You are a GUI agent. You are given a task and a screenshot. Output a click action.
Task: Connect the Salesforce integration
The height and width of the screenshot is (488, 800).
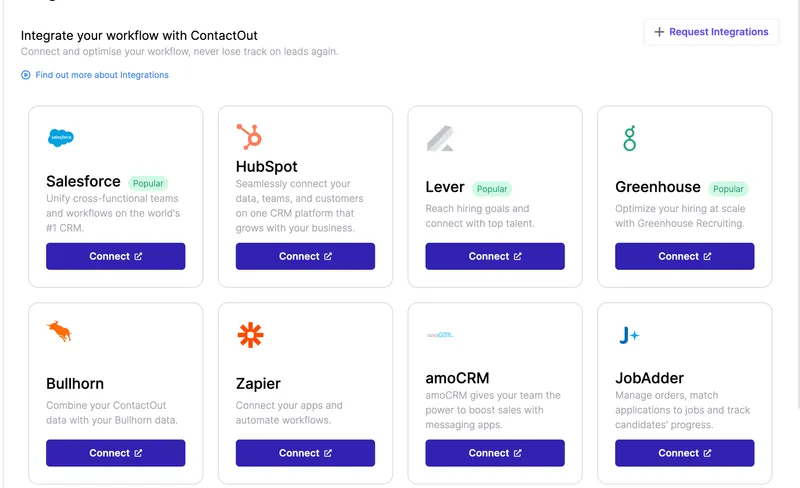click(115, 256)
